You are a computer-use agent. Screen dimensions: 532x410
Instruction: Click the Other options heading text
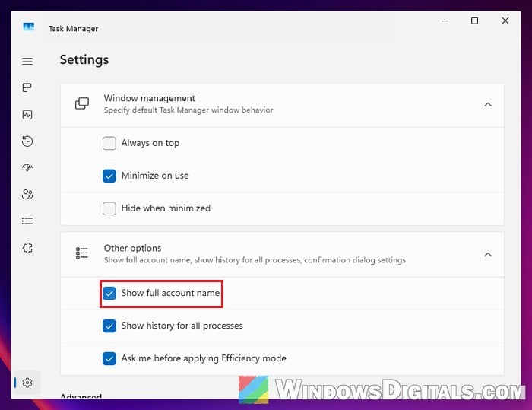pos(132,248)
